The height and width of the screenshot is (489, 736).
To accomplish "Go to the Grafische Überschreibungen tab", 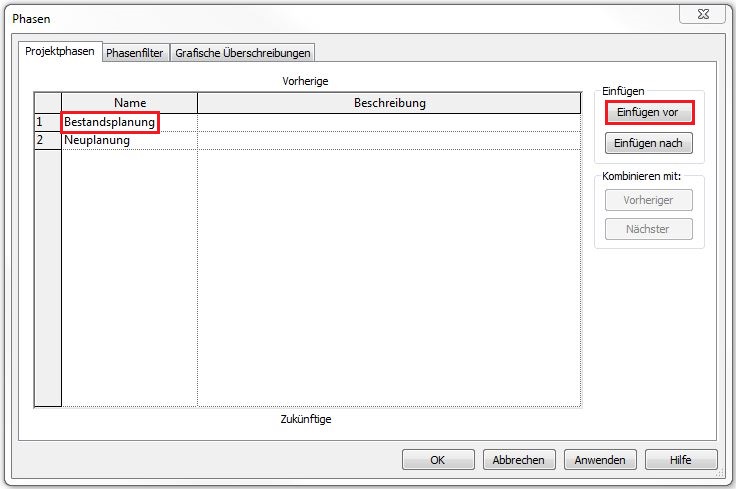I will (x=243, y=53).
